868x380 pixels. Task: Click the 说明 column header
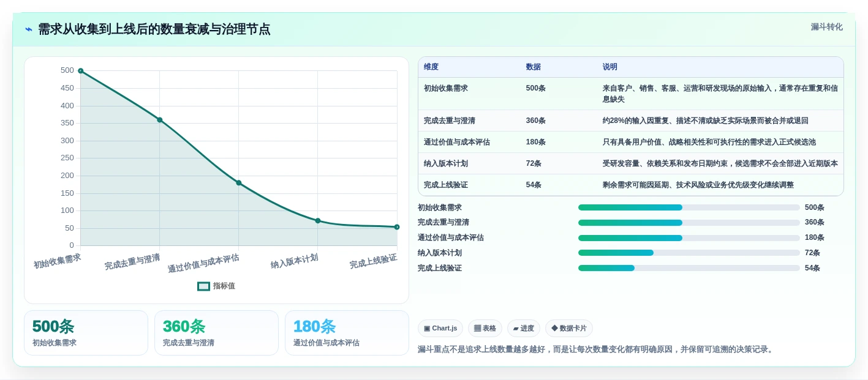610,67
